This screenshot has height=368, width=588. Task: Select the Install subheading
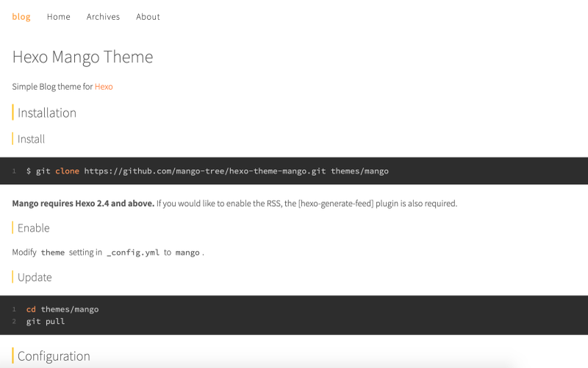pyautogui.click(x=32, y=139)
